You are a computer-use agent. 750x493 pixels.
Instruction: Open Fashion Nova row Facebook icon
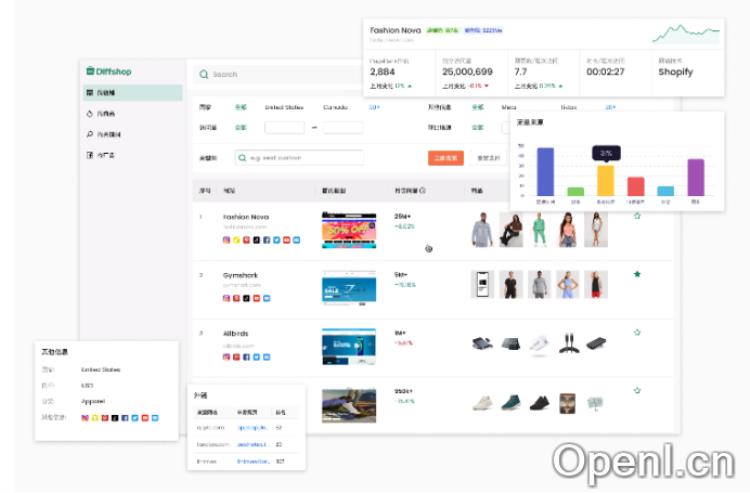[266, 240]
